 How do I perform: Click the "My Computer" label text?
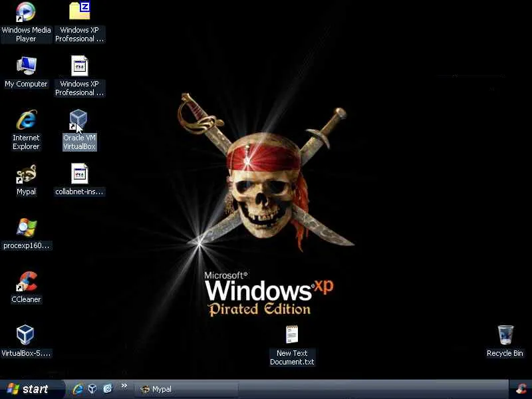(26, 84)
